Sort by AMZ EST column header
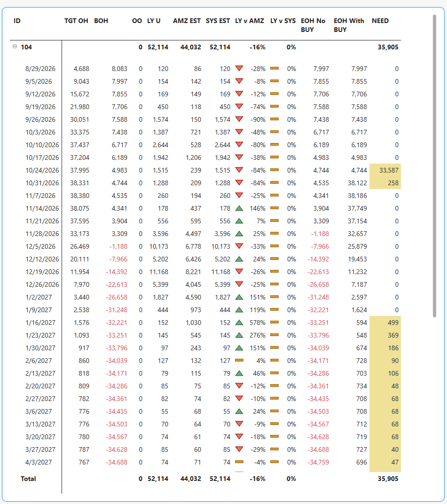This screenshot has width=447, height=504. 187,21
